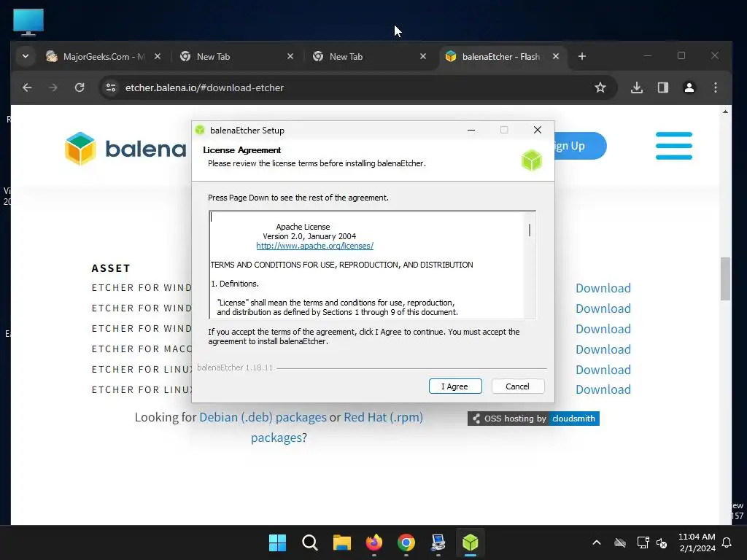Screen dimensions: 747x560
Task: Open the hamburger menu on balena site
Action: [x=673, y=146]
